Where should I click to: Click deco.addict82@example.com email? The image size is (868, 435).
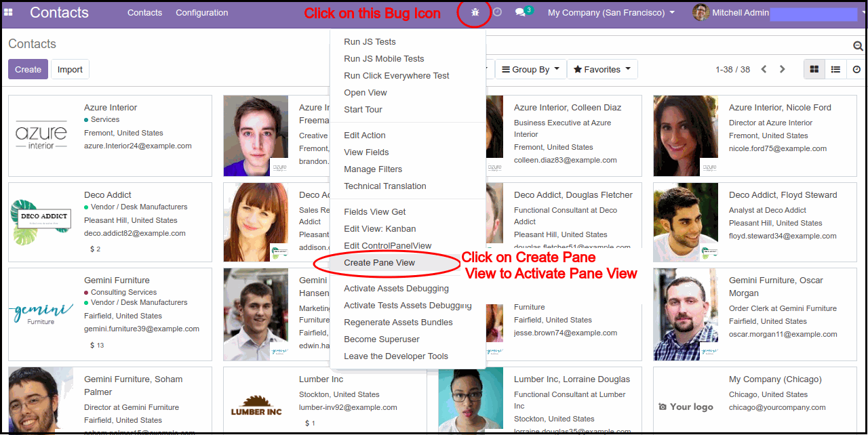[135, 233]
